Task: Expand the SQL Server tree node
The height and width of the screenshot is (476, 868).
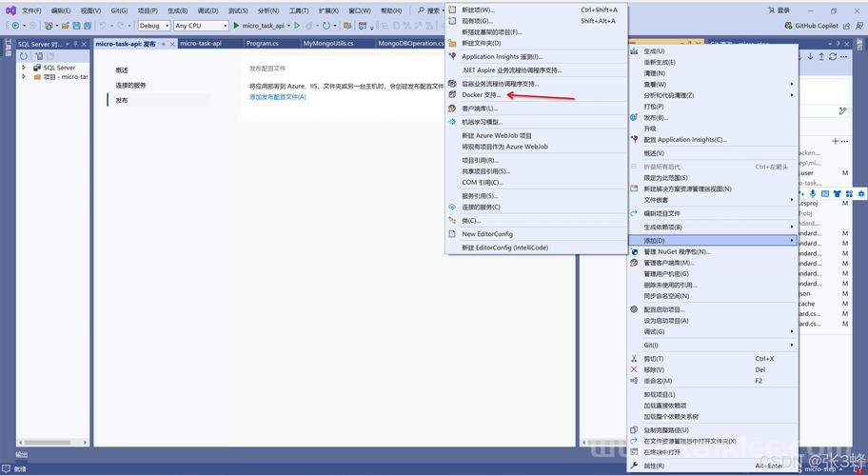Action: [x=23, y=68]
